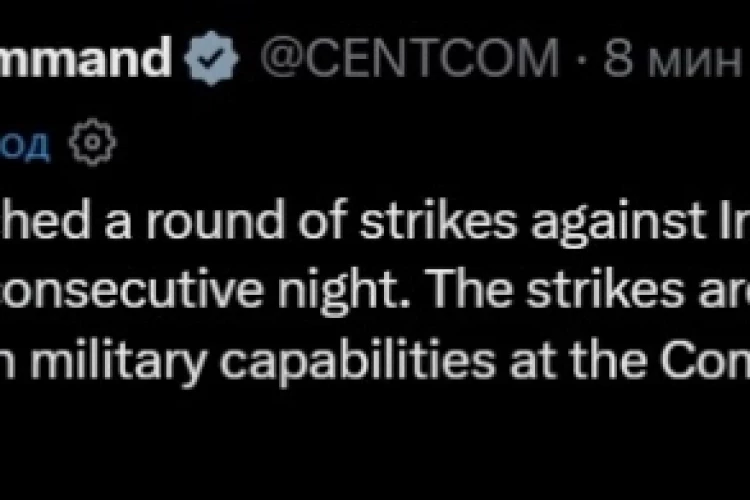Click the word "of" in first line
Image resolution: width=750 pixels, height=500 pixels.
point(322,220)
